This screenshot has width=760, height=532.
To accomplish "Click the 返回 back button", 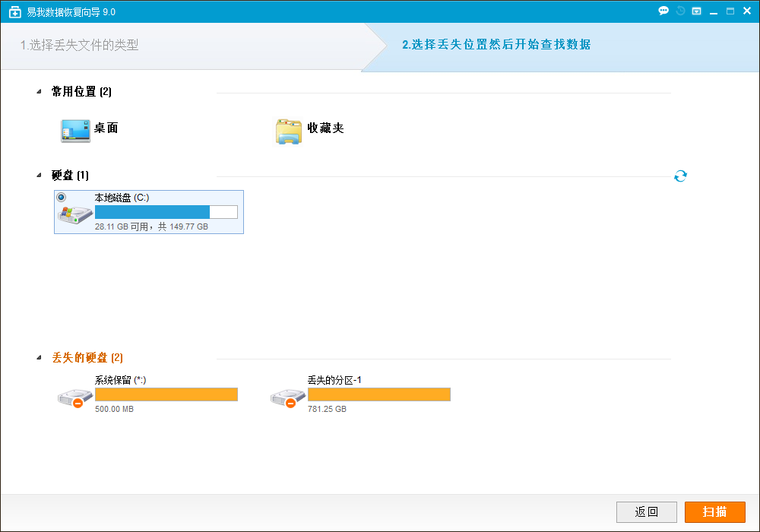I will (x=647, y=512).
